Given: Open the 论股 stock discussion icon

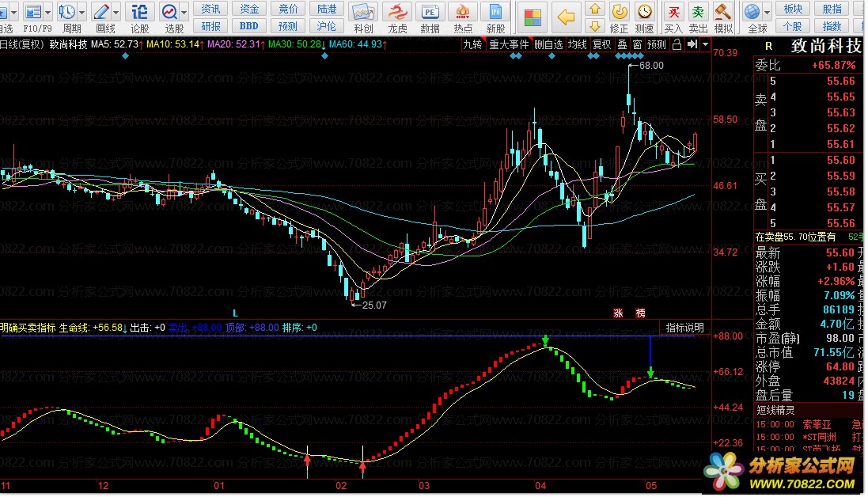Looking at the screenshot, I should pyautogui.click(x=139, y=12).
